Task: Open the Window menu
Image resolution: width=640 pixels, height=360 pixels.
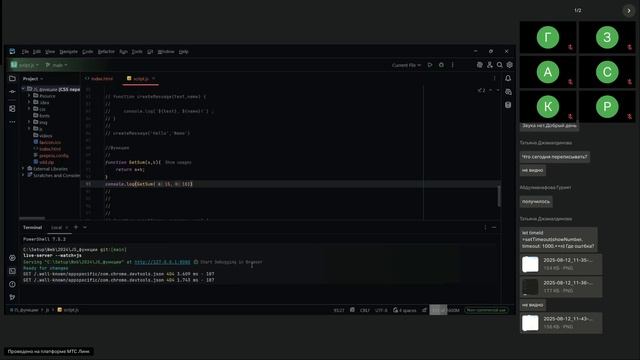Action: (166, 51)
